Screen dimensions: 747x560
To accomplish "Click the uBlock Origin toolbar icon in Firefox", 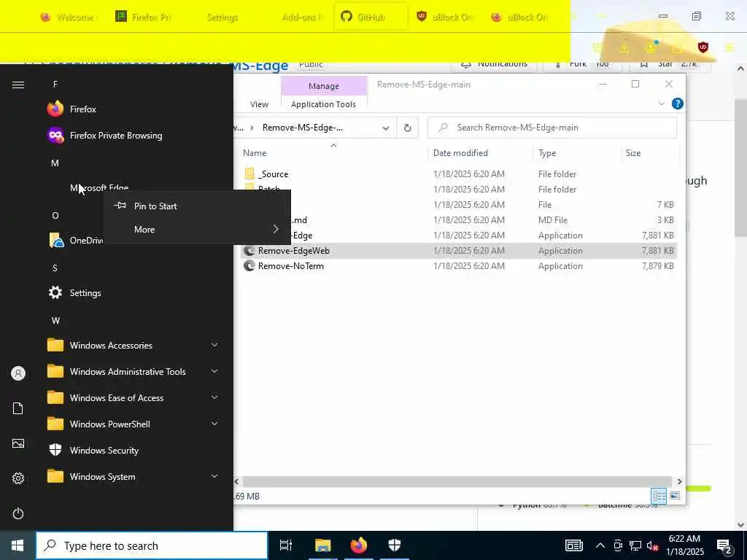I will (x=703, y=47).
